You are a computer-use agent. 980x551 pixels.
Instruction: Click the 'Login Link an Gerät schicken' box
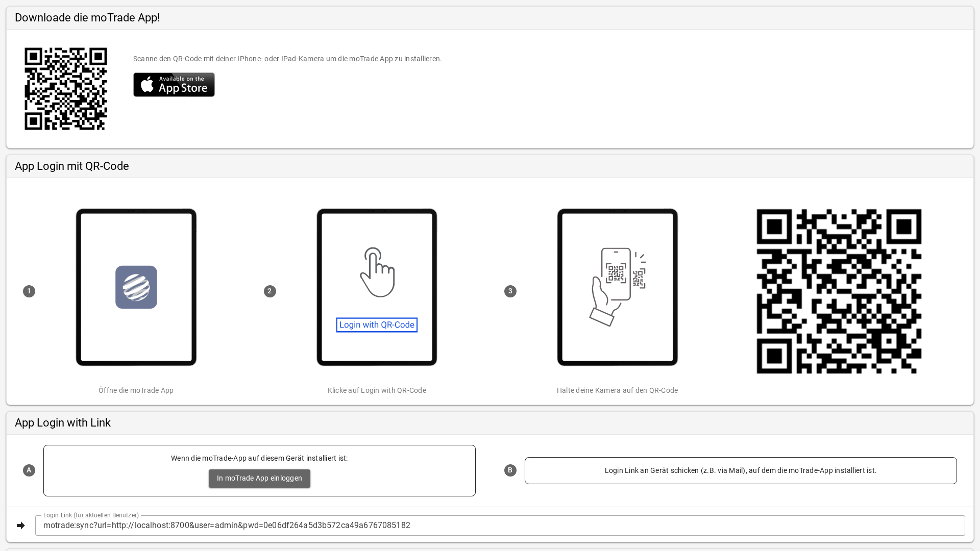pyautogui.click(x=741, y=470)
